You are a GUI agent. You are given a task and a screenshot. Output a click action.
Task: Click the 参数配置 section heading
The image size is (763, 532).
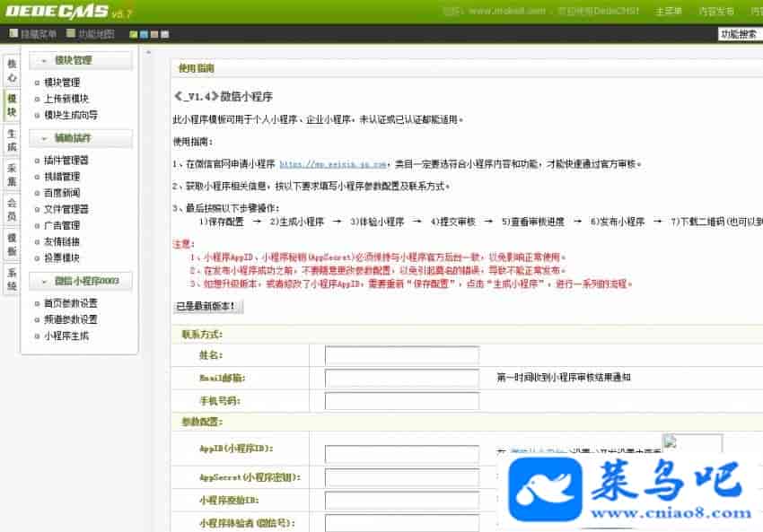[x=202, y=422]
